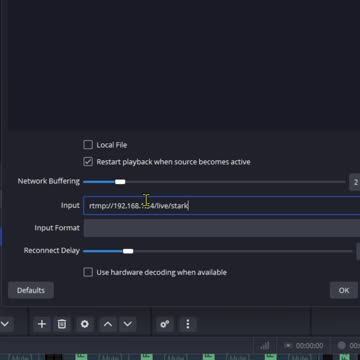This screenshot has width=360, height=360.
Task: Click into the empty Input Format field
Action: click(x=222, y=228)
